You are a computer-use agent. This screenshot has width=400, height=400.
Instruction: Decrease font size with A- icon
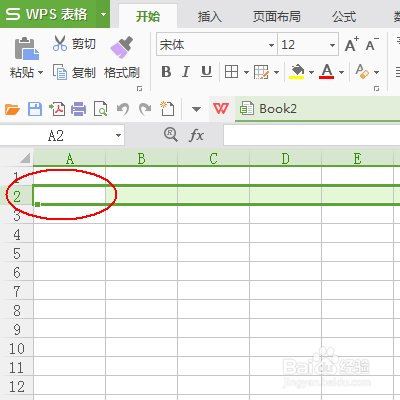(372, 44)
